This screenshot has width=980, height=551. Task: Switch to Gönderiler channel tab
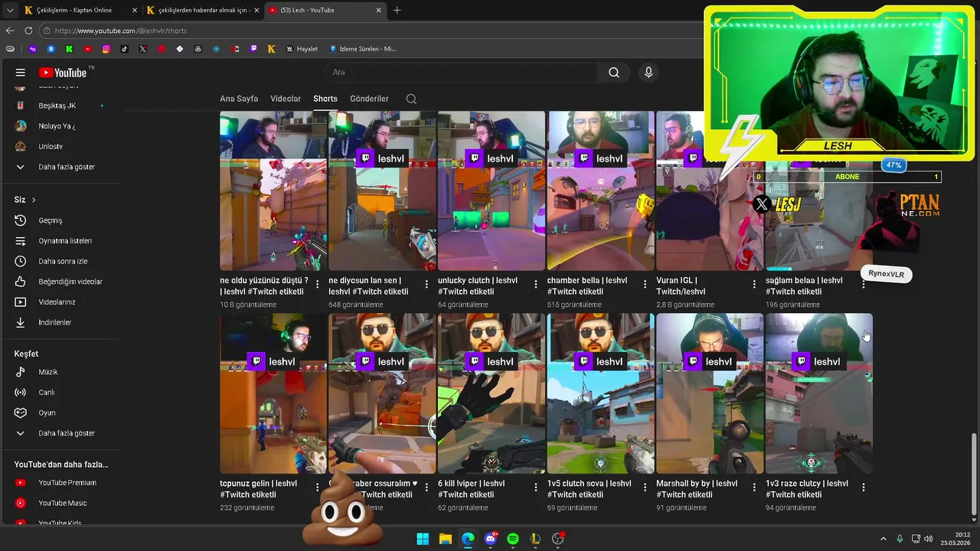[369, 99]
